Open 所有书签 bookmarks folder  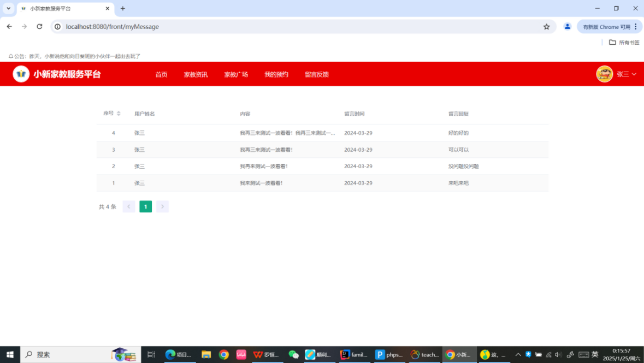point(624,42)
